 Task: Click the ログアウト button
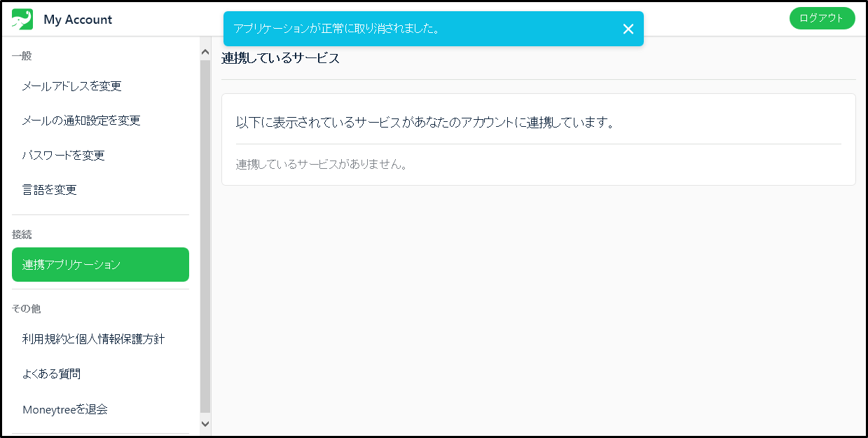(x=822, y=18)
